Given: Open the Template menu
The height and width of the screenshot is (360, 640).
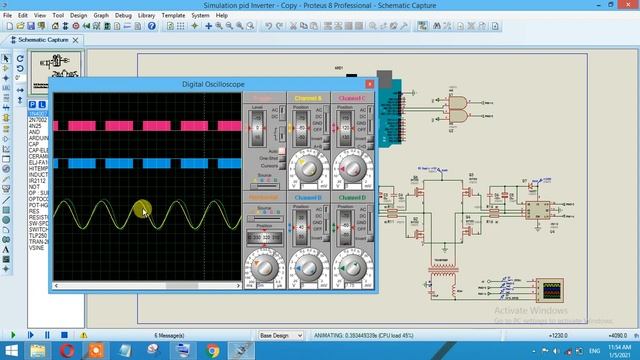Looking at the screenshot, I should click(x=173, y=16).
